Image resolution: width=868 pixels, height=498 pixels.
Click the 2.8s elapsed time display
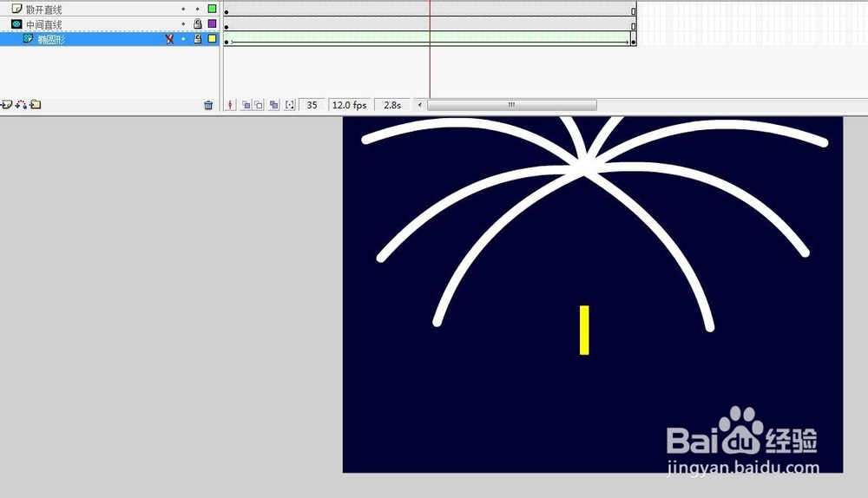coord(392,105)
